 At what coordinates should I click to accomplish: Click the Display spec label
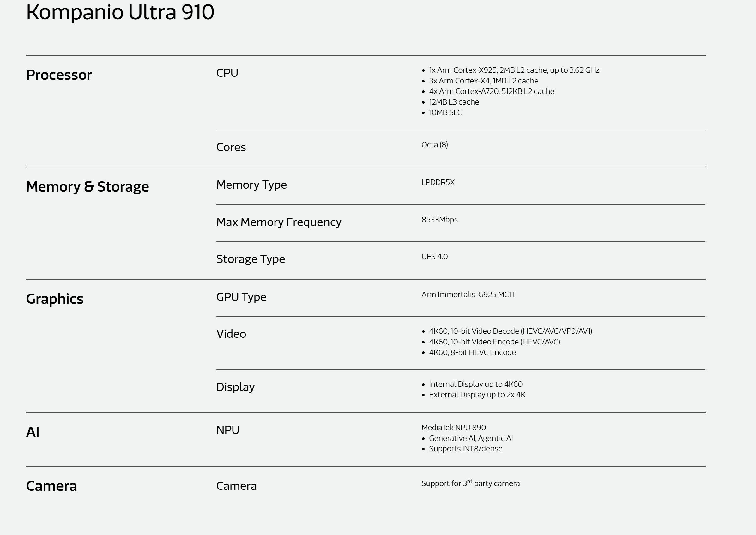[235, 387]
